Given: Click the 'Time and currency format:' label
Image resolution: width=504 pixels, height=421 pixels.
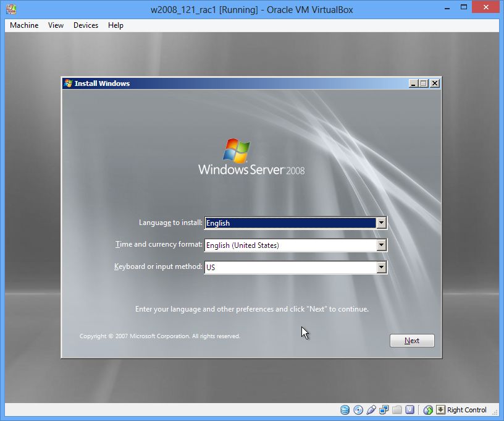Looking at the screenshot, I should [x=159, y=244].
